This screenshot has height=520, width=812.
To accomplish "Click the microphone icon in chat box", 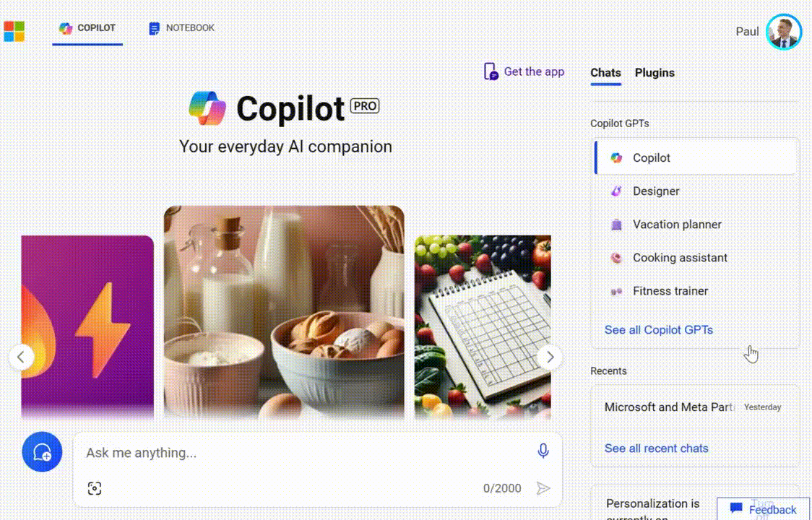I will [543, 451].
